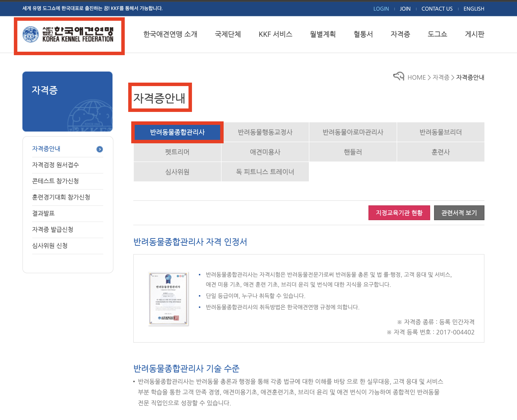
Task: Click the dog icon beside HOME breadcrumb
Action: click(398, 76)
